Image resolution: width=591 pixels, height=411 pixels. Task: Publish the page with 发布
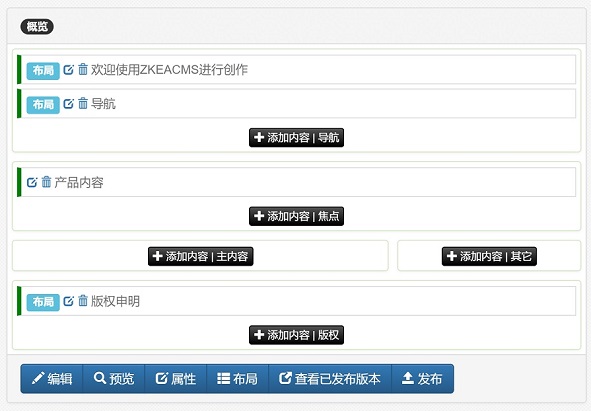pos(423,379)
